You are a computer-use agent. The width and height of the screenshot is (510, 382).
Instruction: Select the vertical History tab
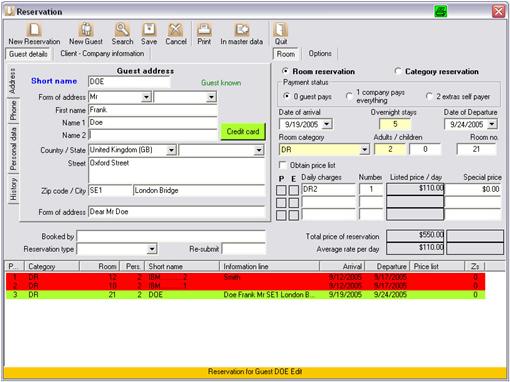click(x=13, y=189)
